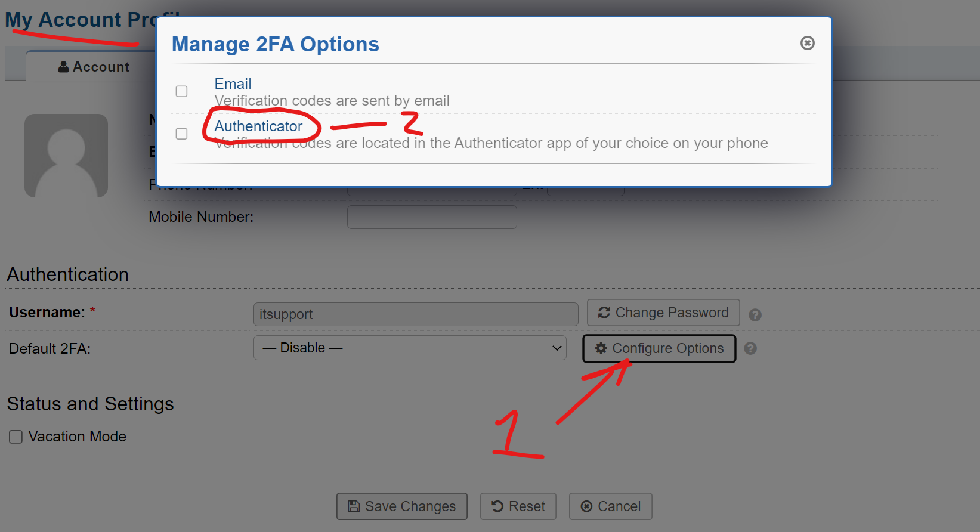Enable the Email 2FA checkbox
This screenshot has height=532, width=980.
pos(181,91)
